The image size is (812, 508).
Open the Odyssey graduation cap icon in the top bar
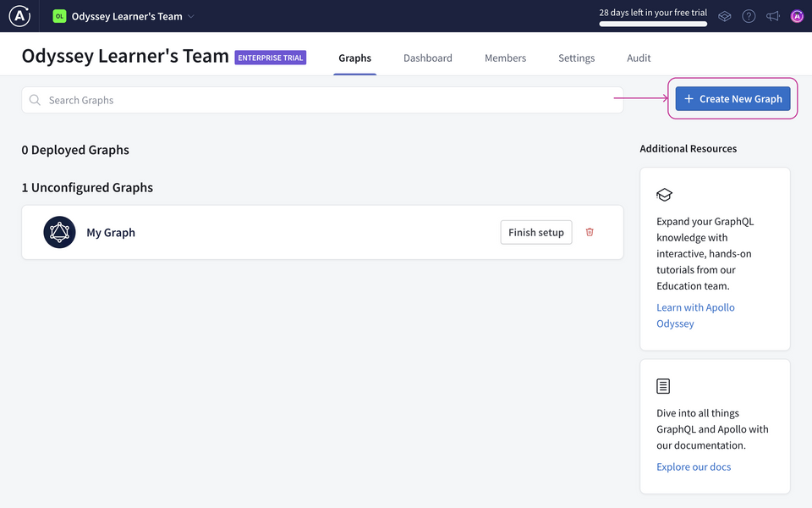pos(725,17)
